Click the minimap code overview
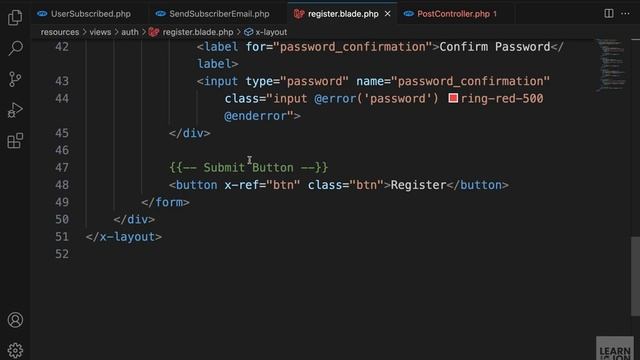Viewport: 640px width, 360px height. tap(611, 64)
